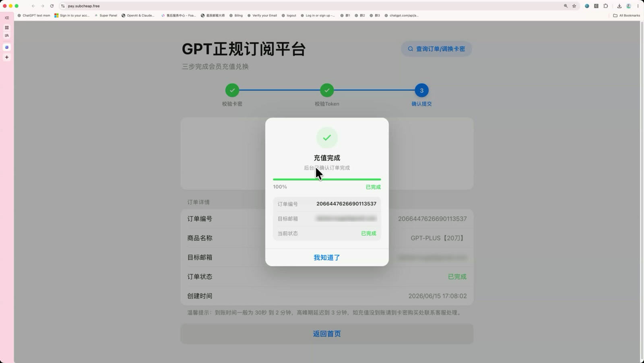The height and width of the screenshot is (363, 644).
Task: Click the address bar URL pay.subcheap.free
Action: pyautogui.click(x=84, y=6)
